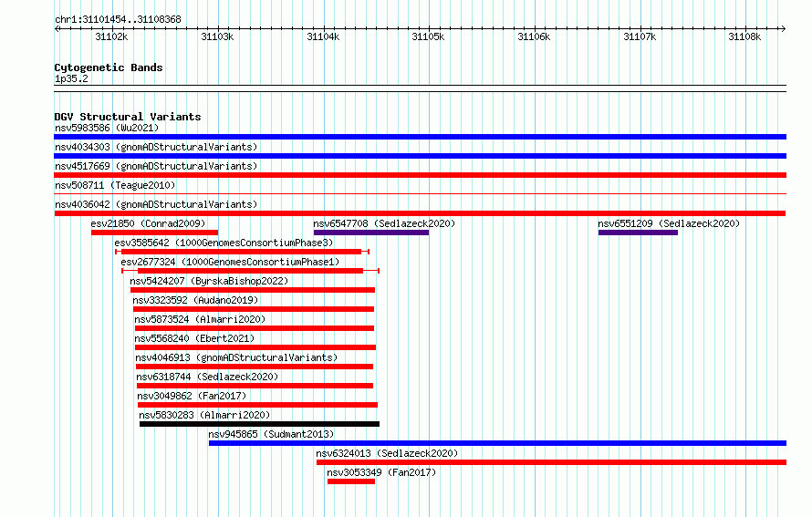Click nsv6324013 (Sedlazeck2020) label
The width and height of the screenshot is (812, 517).
click(388, 453)
